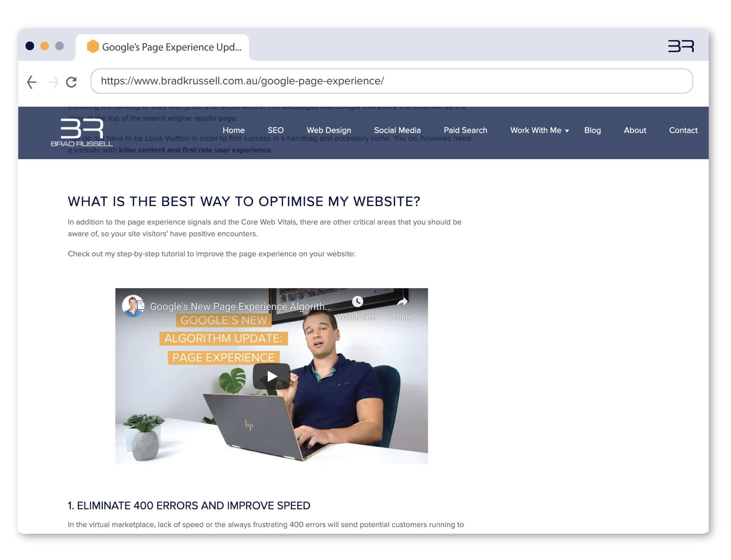Open the Web Design dropdown menu

(x=328, y=130)
